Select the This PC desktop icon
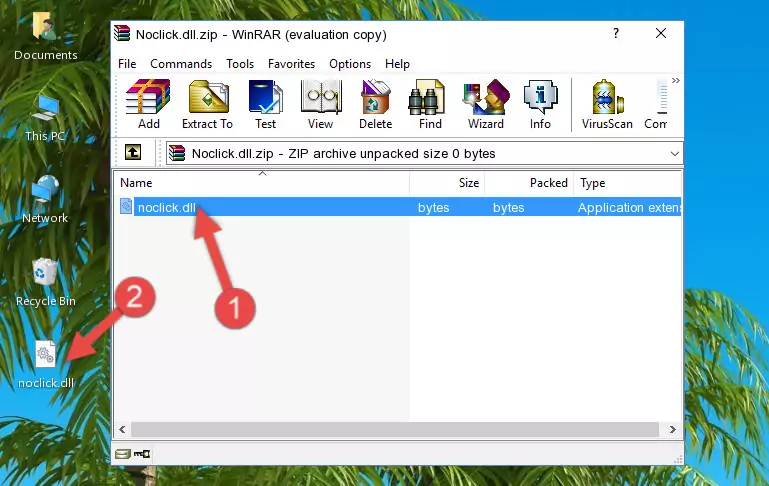 [x=45, y=118]
